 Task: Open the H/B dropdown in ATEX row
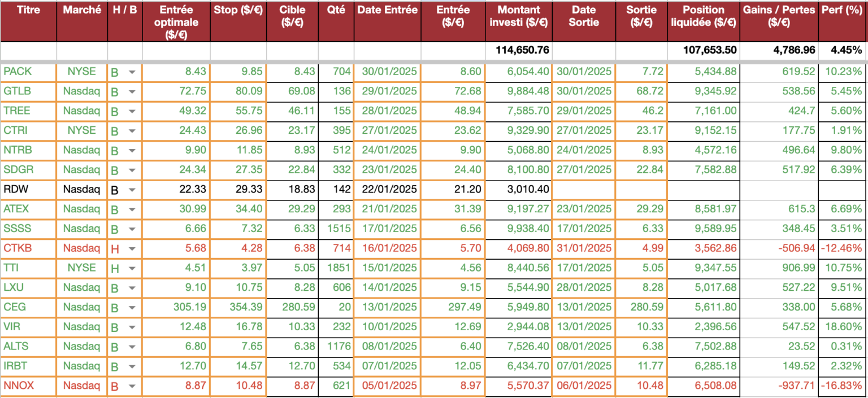[132, 209]
